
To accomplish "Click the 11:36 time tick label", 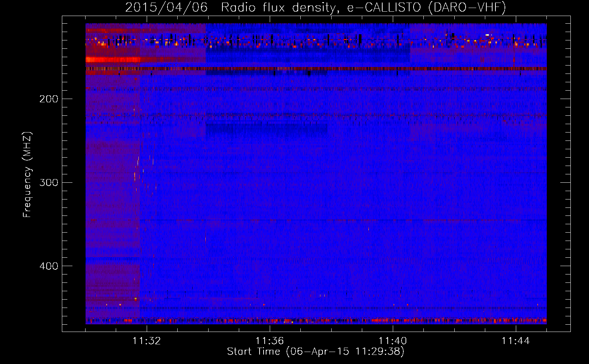I will click(x=270, y=341).
